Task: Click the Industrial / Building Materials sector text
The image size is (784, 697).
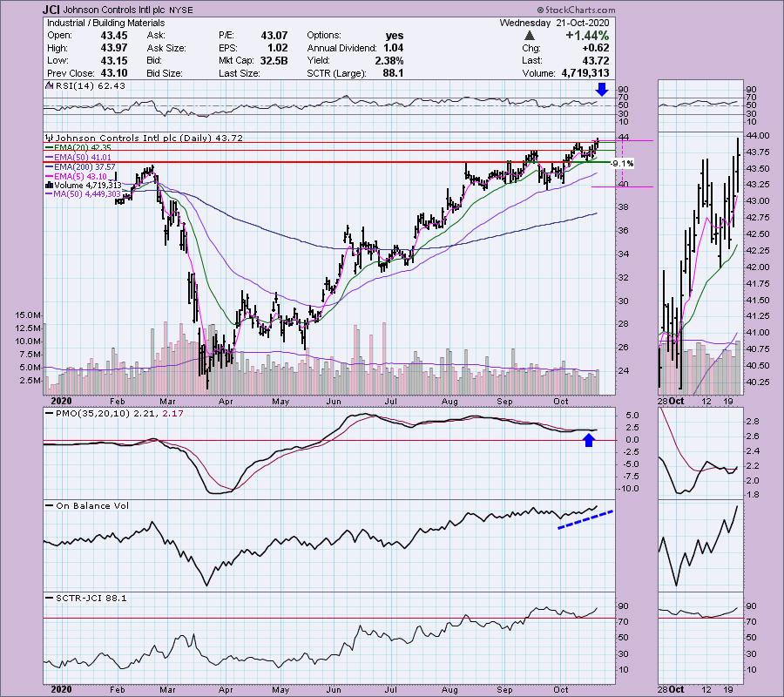Action: 105,23
